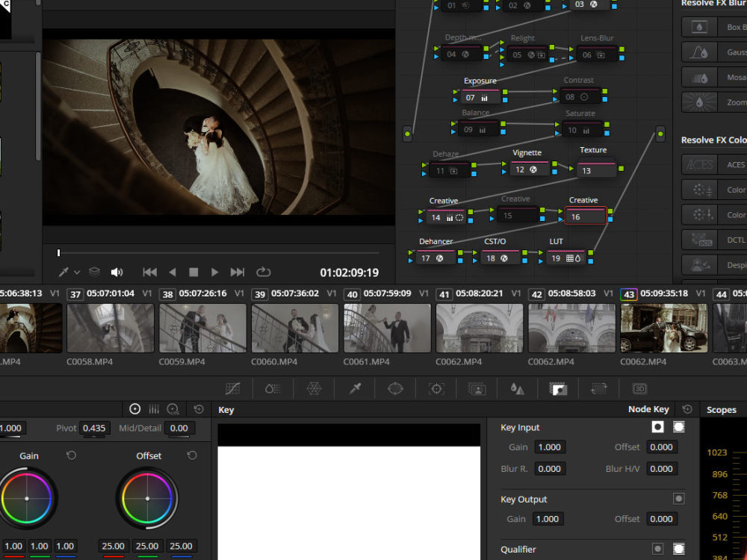Screen dimensions: 747x560
Task: Open the Tracker palette
Action: (436, 388)
